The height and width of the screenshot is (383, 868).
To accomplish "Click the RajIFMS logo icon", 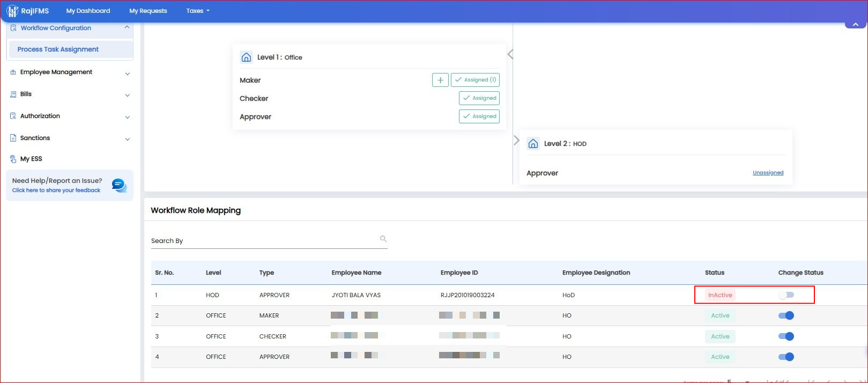I will (12, 11).
